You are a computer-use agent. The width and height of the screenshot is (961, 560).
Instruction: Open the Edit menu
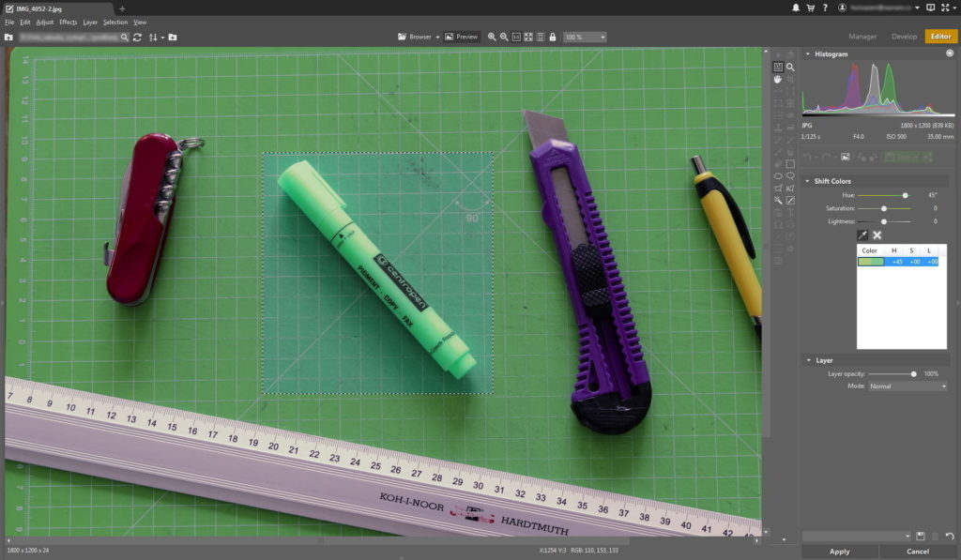24,23
